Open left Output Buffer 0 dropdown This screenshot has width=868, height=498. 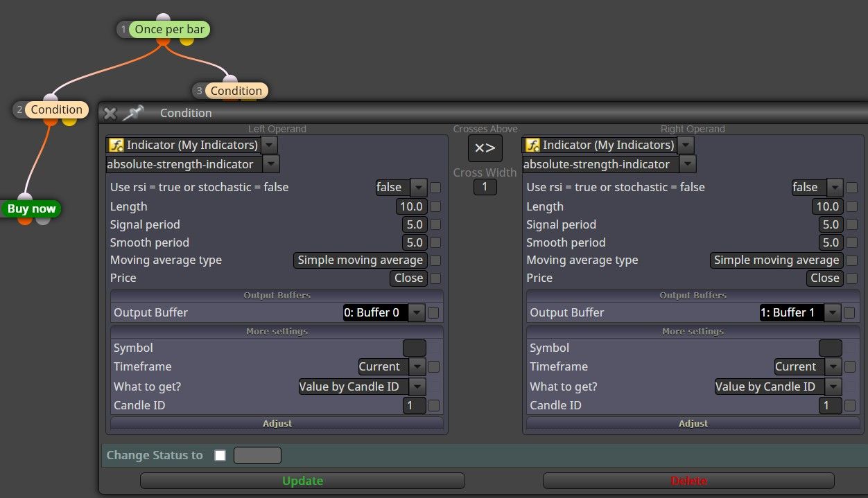click(x=416, y=312)
